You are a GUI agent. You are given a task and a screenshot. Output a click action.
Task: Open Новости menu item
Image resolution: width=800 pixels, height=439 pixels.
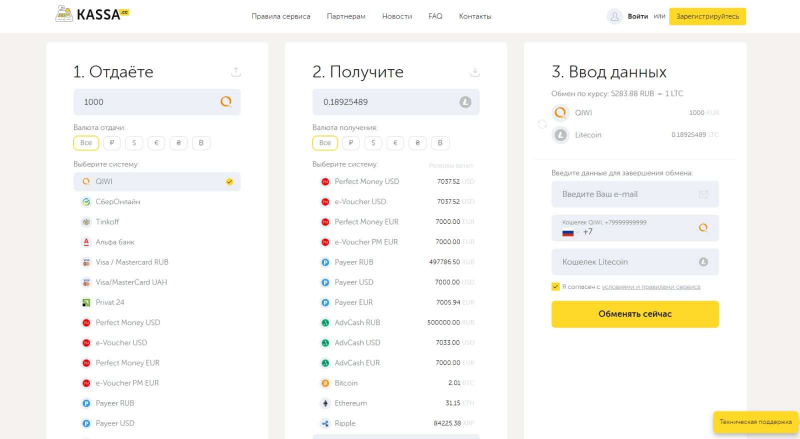(x=397, y=16)
